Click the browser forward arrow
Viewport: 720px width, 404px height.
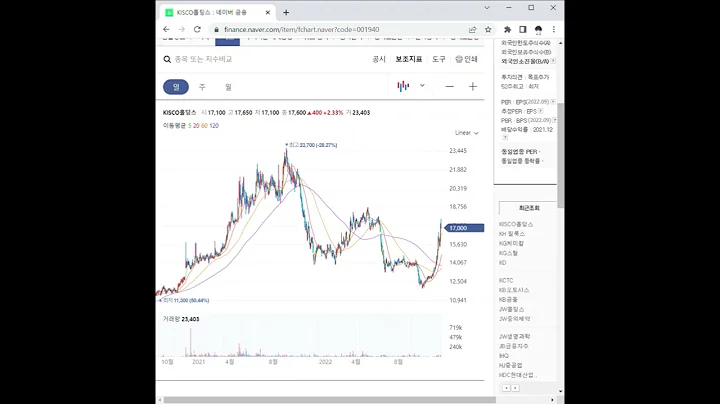(x=182, y=29)
